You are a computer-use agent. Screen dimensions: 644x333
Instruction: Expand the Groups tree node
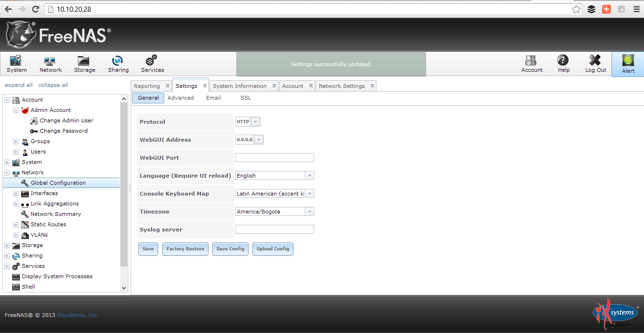tap(15, 141)
